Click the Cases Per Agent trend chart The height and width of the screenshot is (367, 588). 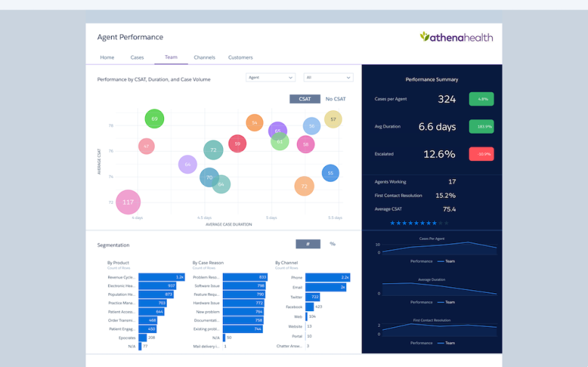(439, 249)
